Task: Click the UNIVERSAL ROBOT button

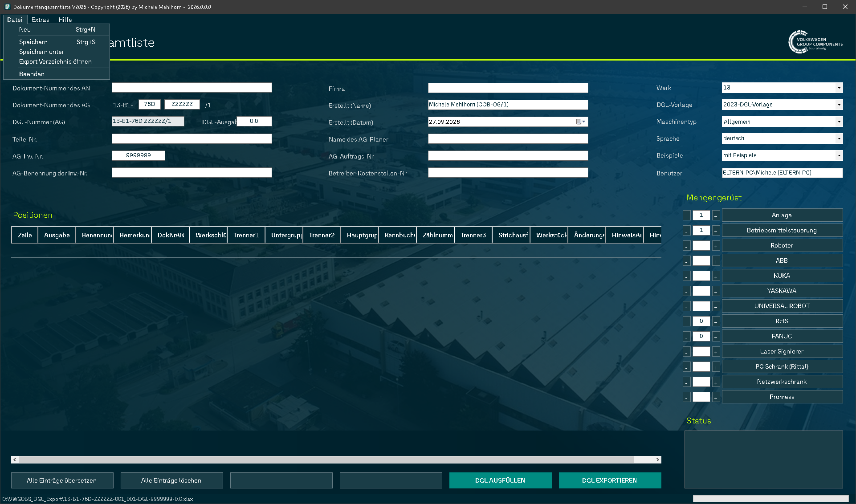Action: click(782, 306)
